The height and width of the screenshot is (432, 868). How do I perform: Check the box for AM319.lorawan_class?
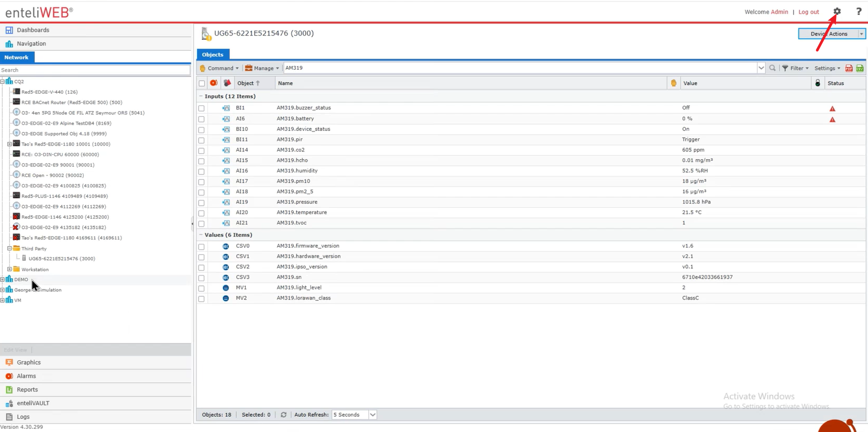click(202, 299)
